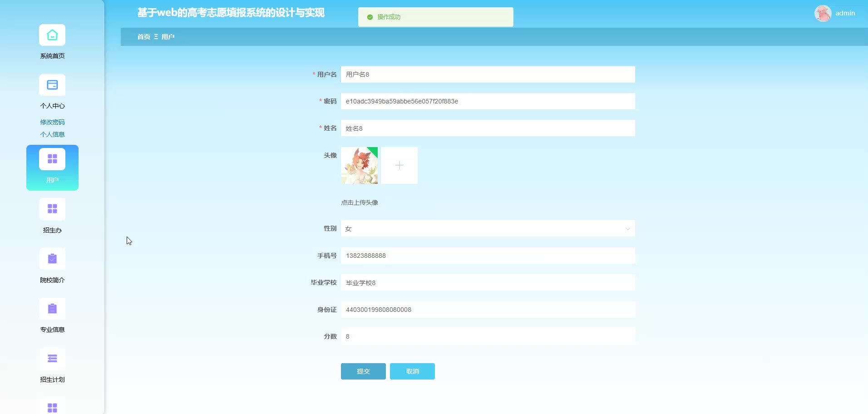The width and height of the screenshot is (868, 414).
Task: Click the admin avatar picture
Action: [823, 13]
